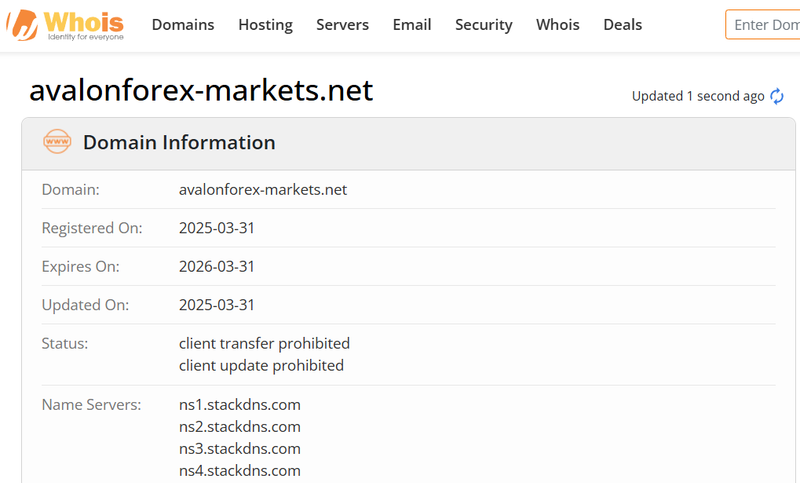Image resolution: width=800 pixels, height=483 pixels.
Task: Select name server ns4.stackdns.com
Action: [240, 470]
